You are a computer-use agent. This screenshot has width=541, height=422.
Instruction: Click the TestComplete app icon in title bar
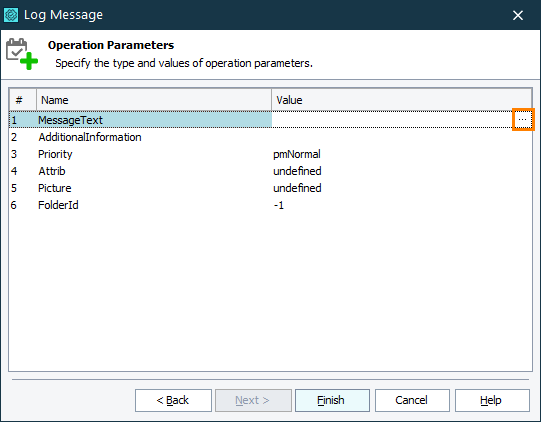click(x=11, y=15)
